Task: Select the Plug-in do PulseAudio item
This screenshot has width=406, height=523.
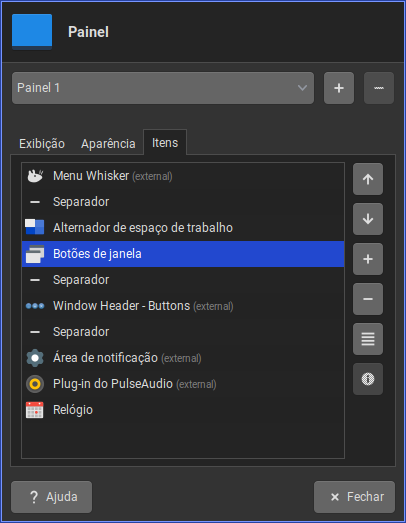Action: click(183, 384)
